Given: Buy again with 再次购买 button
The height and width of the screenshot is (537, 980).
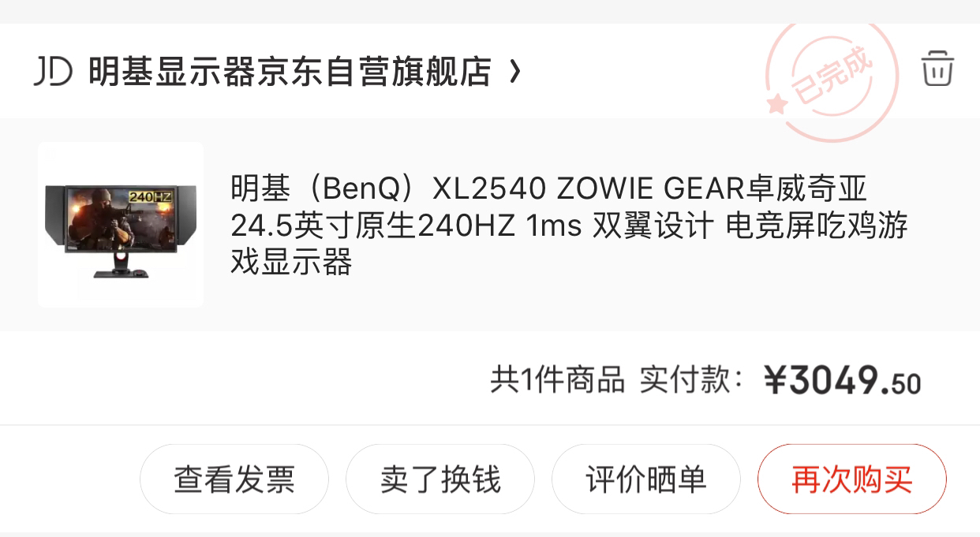Looking at the screenshot, I should click(x=852, y=479).
